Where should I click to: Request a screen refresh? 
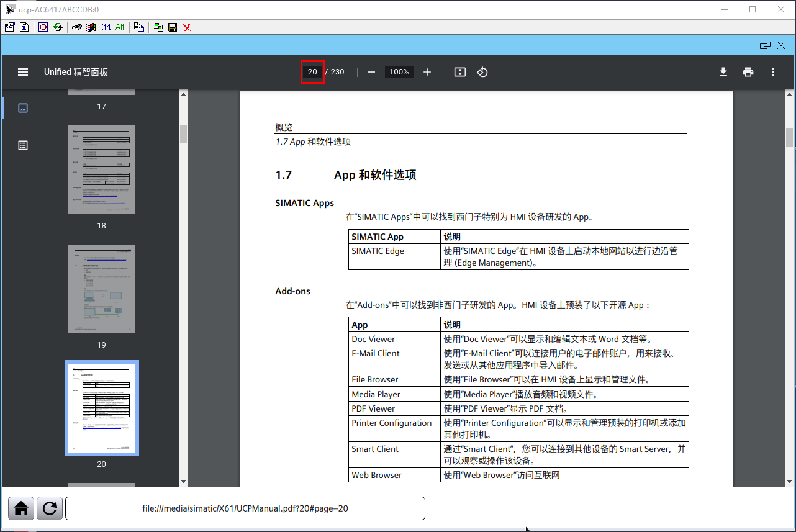[x=57, y=27]
